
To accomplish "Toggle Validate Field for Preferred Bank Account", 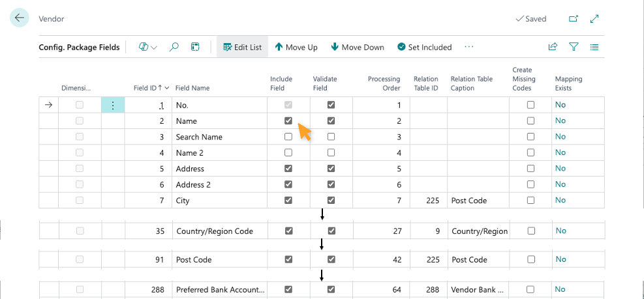I will (x=331, y=289).
